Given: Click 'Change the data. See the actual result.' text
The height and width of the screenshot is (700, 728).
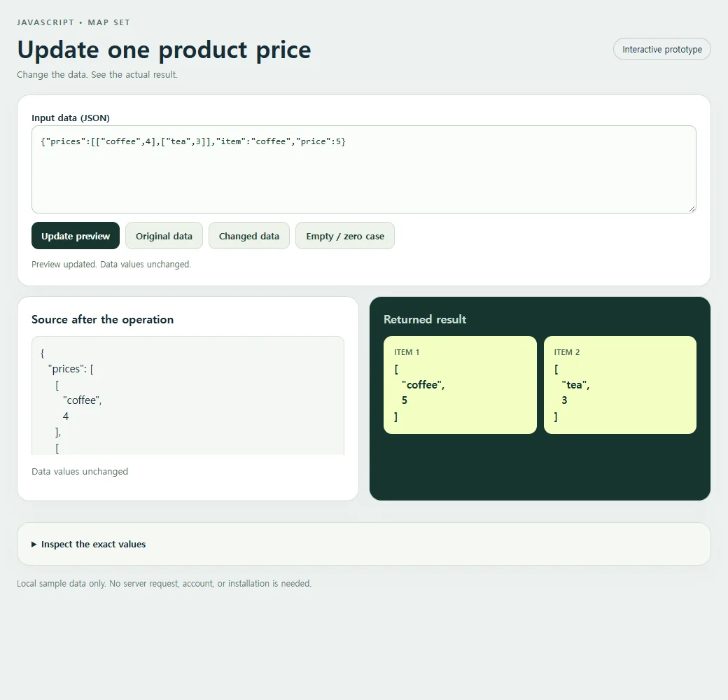Looking at the screenshot, I should tap(97, 74).
